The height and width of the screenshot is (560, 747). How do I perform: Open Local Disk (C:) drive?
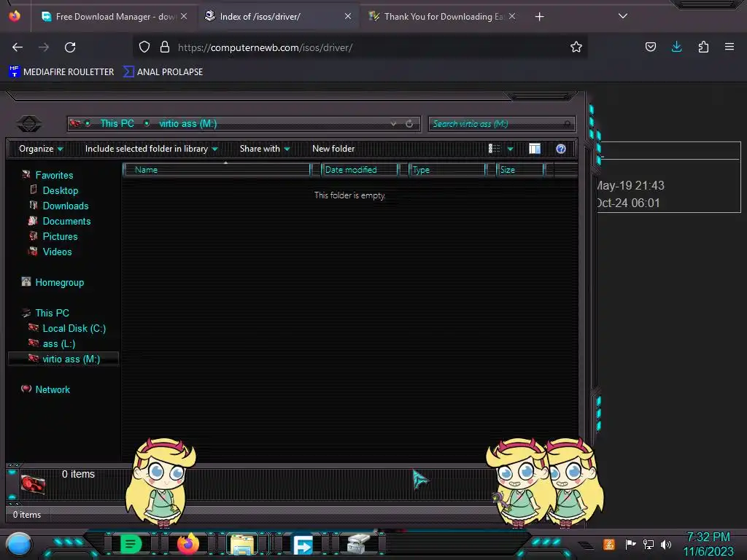[x=74, y=328]
